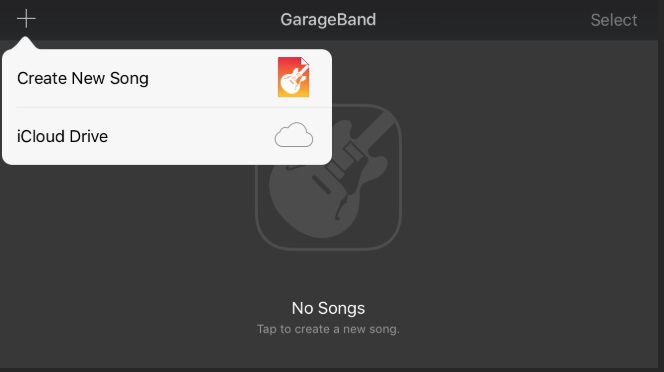664x372 pixels.
Task: Click the popover arrow beneath the plus
Action: (x=25, y=43)
